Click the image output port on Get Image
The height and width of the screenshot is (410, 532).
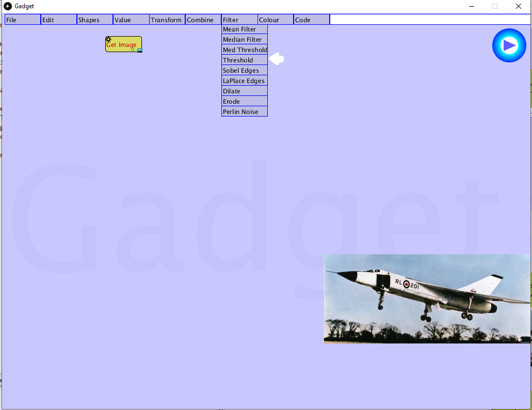(139, 50)
